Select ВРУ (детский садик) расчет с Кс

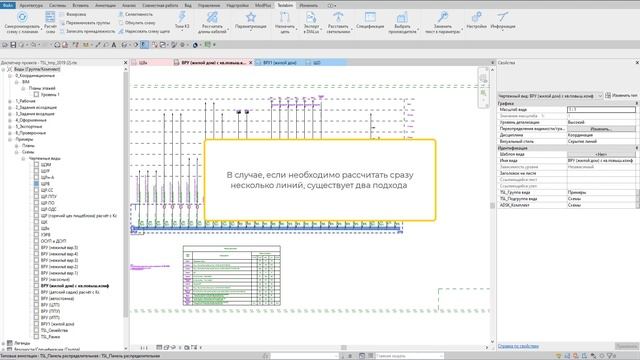tap(70, 292)
